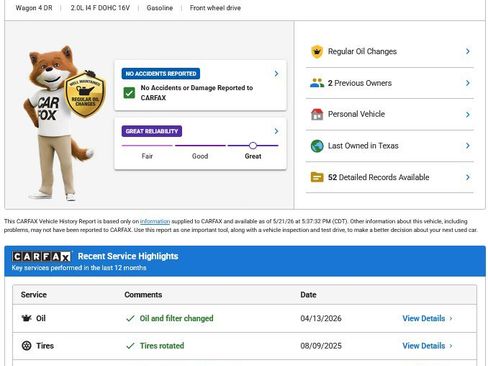The image size is (488, 366).
Task: Click the Personal Vehicle house icon
Action: click(x=317, y=114)
